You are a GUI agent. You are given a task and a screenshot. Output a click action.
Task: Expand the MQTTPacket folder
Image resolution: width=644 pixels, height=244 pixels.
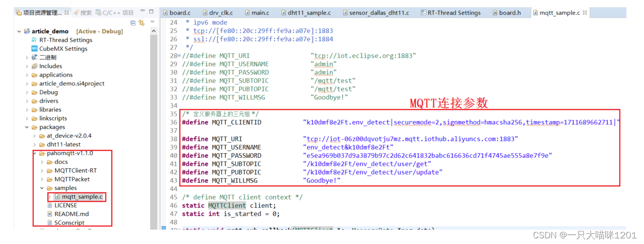click(x=42, y=179)
